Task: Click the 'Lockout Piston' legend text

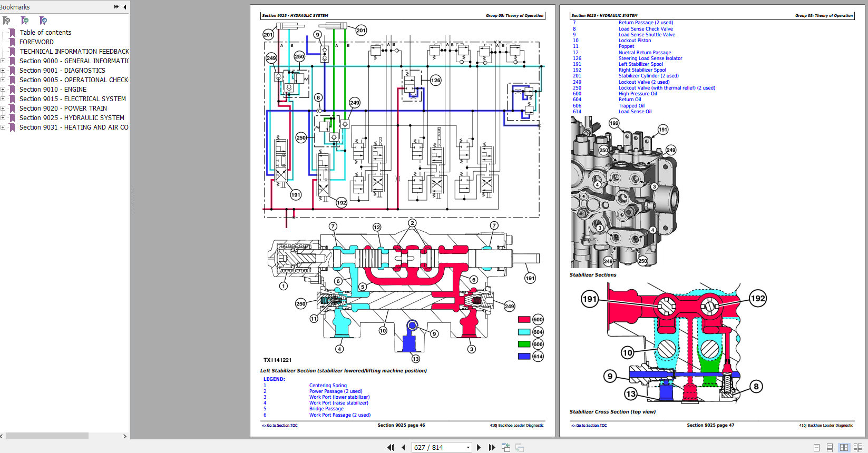Action: tap(635, 41)
